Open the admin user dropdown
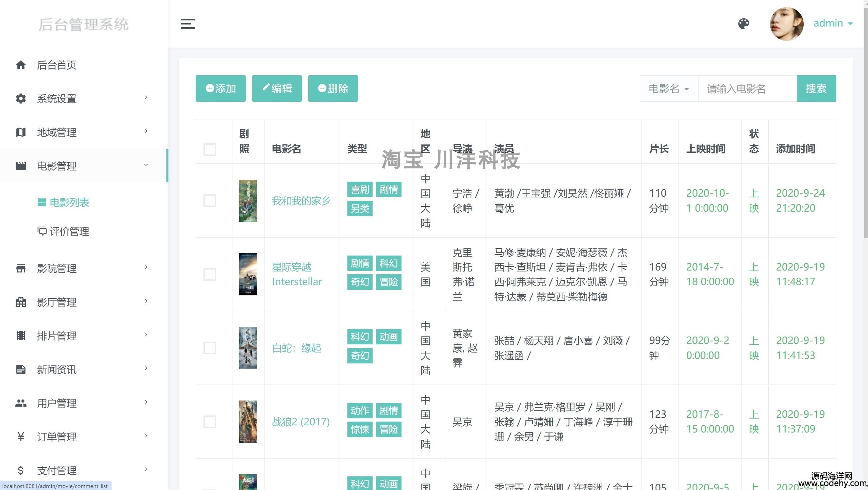 [x=833, y=23]
